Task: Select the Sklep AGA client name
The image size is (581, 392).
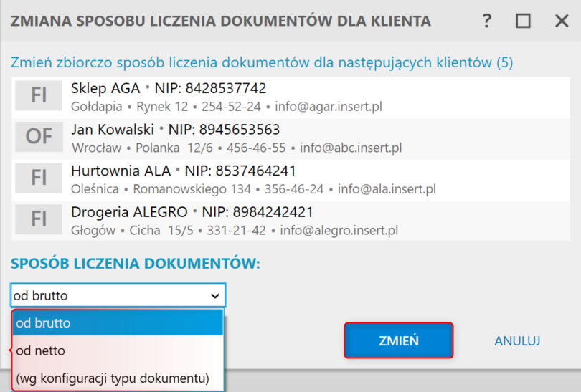Action: coord(105,88)
